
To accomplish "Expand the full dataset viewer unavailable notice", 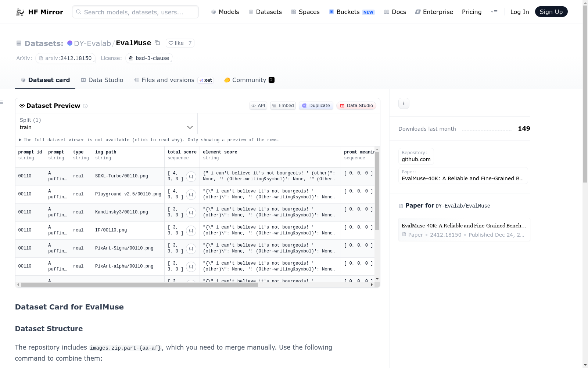I will (x=149, y=140).
